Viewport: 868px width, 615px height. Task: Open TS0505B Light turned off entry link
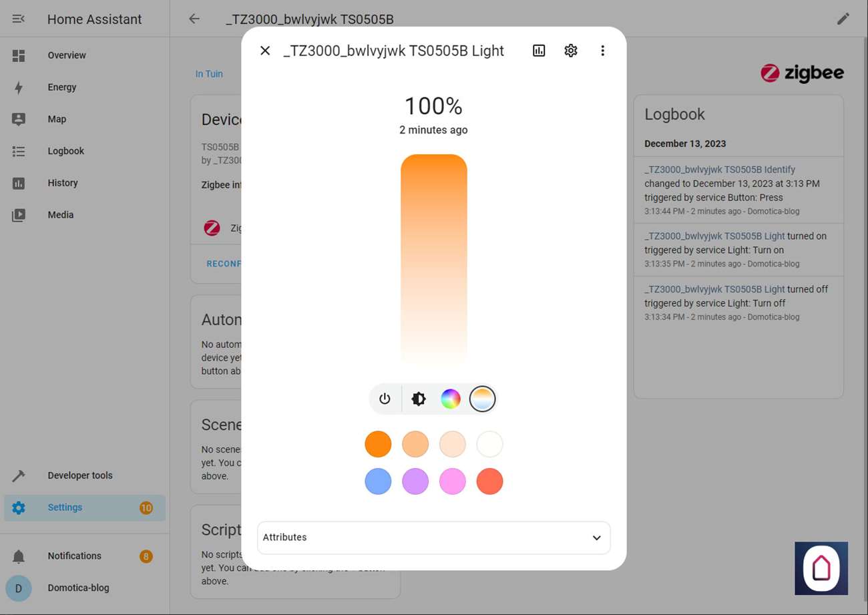click(x=714, y=289)
